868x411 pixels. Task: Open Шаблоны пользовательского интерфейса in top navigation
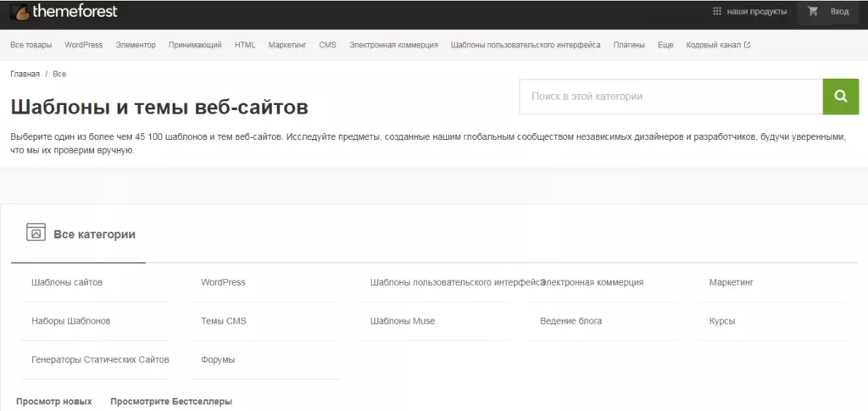click(526, 46)
